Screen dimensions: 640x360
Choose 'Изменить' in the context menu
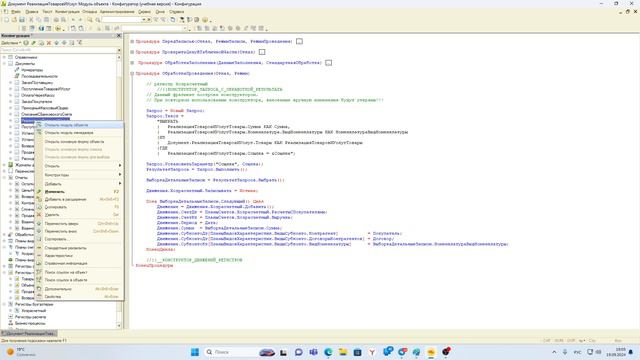pos(80,191)
